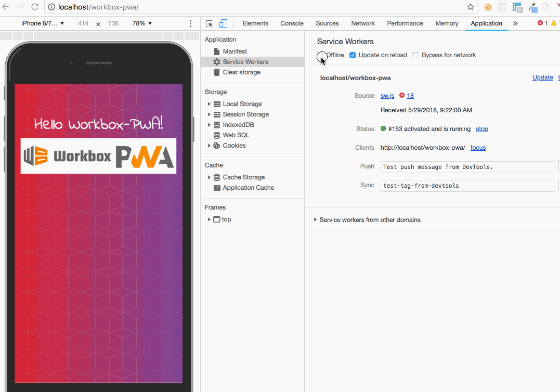Viewport: 560px width, 392px height.
Task: Enable the Offline checkbox
Action: tap(321, 55)
